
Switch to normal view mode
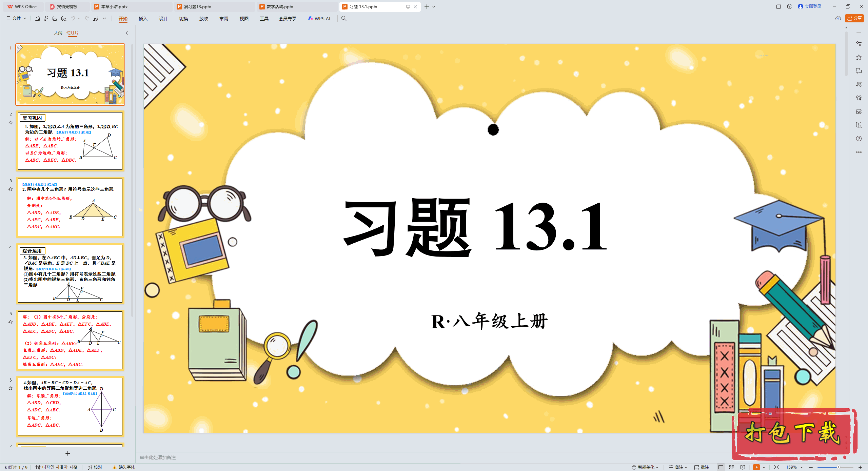(x=721, y=467)
